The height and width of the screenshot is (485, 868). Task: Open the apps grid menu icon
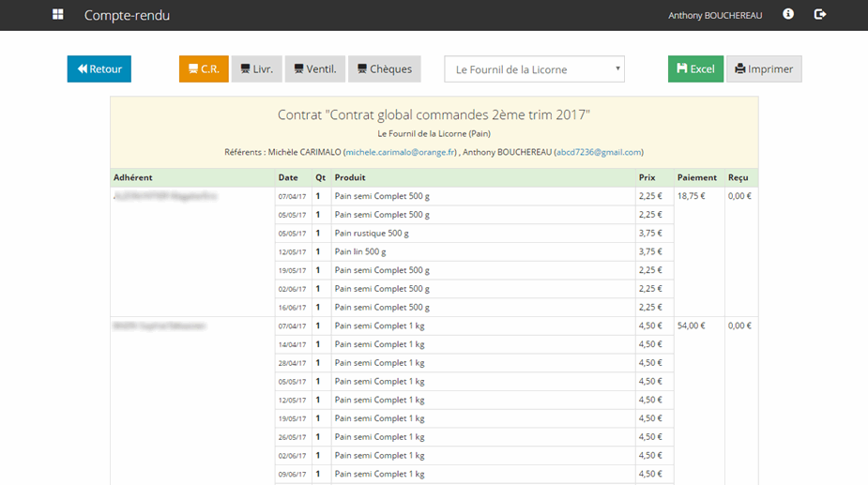[x=58, y=15]
